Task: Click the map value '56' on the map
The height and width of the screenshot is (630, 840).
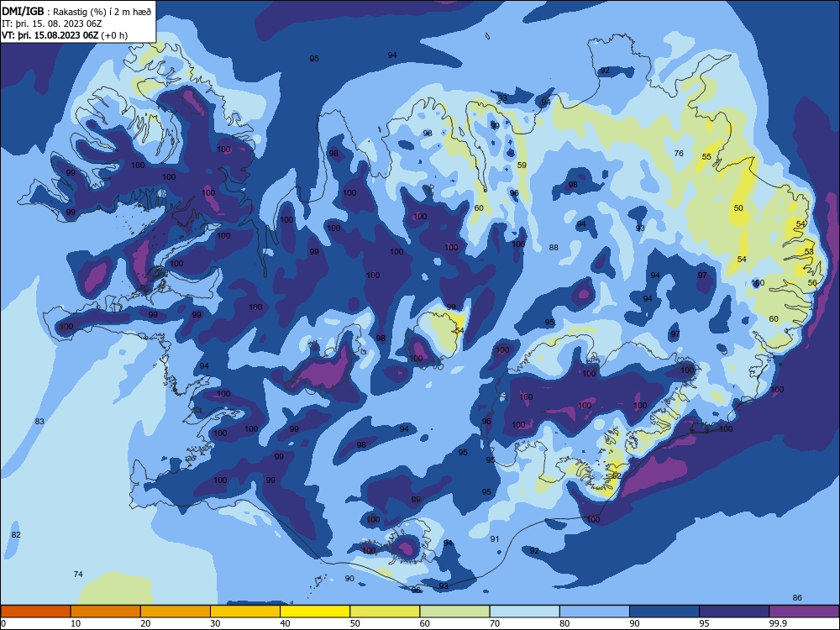Action: click(812, 283)
